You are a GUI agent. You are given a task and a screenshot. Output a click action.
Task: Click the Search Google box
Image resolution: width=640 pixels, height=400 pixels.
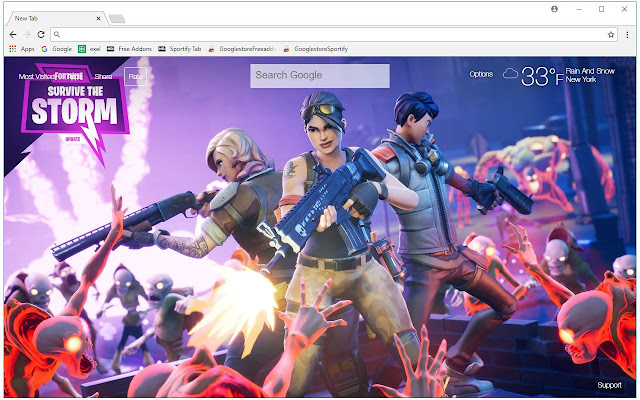pyautogui.click(x=320, y=76)
